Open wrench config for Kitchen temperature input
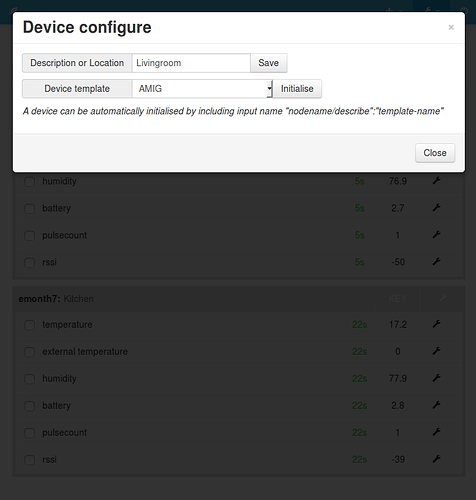The image size is (476, 500). coord(436,324)
